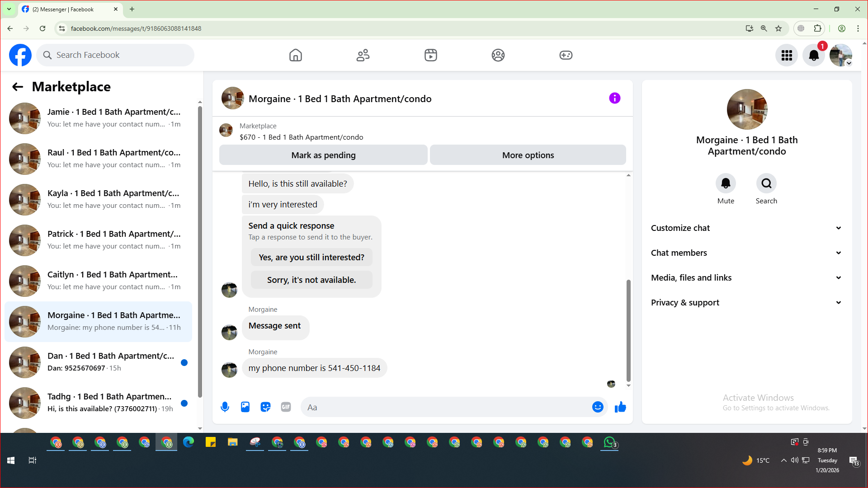Open Kayla's apartment conversation
Viewport: 868px width, 488px height.
[x=99, y=200]
